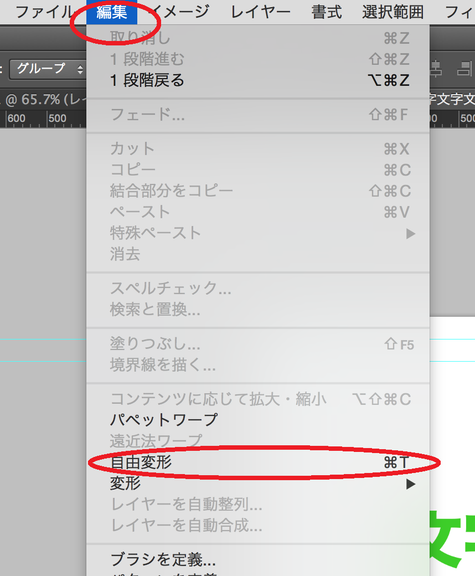Open the レイヤー menu

(x=260, y=12)
